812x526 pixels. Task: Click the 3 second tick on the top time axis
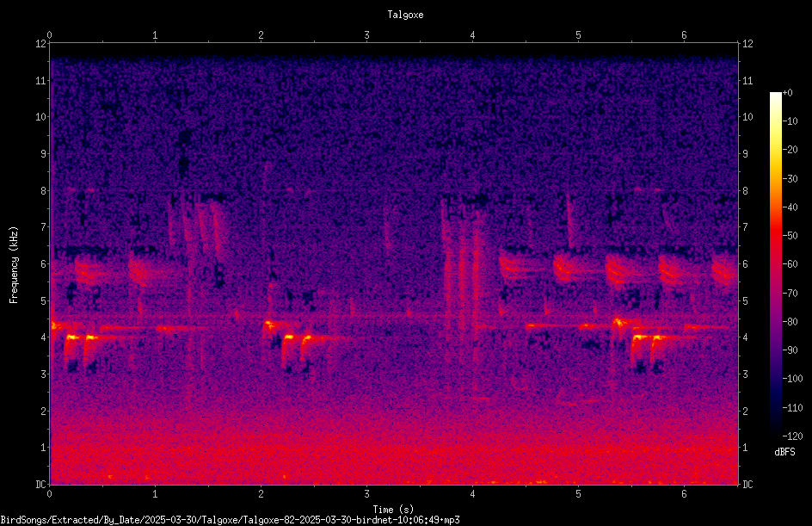[x=366, y=35]
